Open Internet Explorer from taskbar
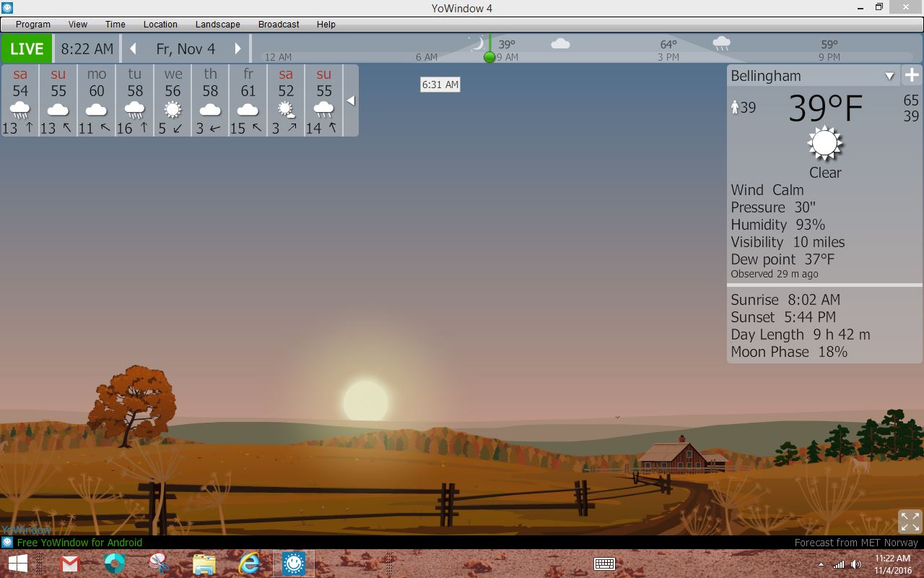Viewport: 924px width, 578px height. coord(249,564)
